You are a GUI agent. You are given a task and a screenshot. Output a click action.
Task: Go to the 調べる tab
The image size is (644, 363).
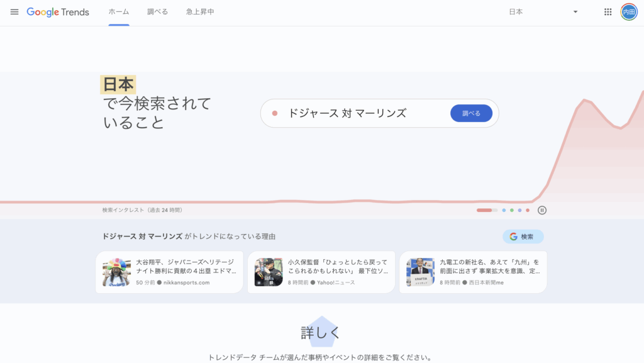coord(158,12)
